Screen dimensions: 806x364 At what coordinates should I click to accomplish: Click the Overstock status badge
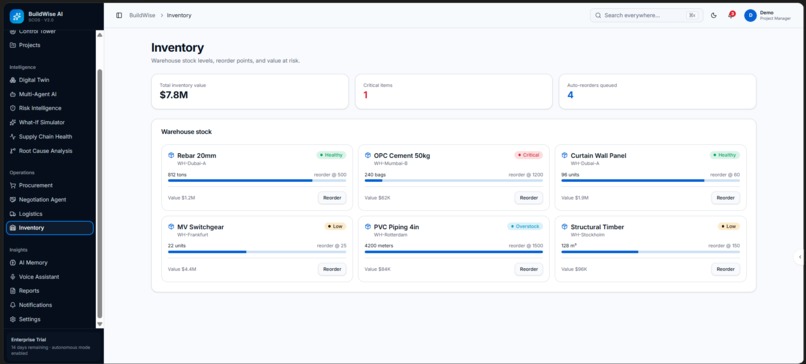(525, 227)
